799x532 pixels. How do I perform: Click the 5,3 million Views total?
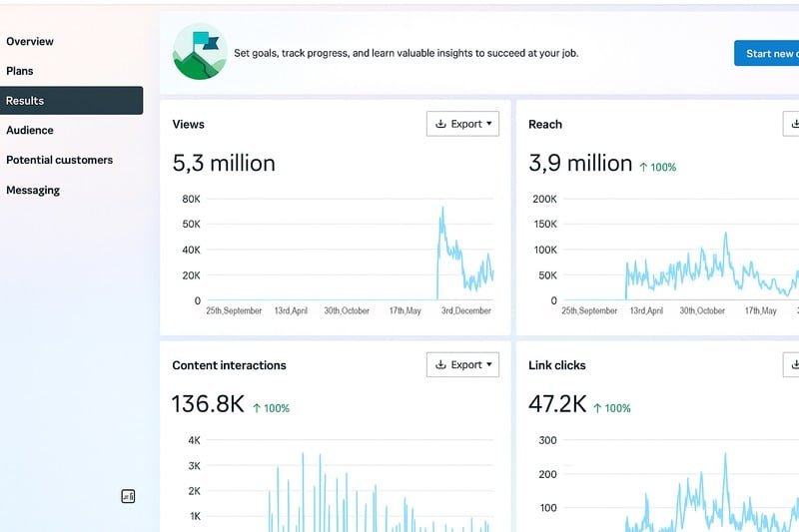click(224, 163)
